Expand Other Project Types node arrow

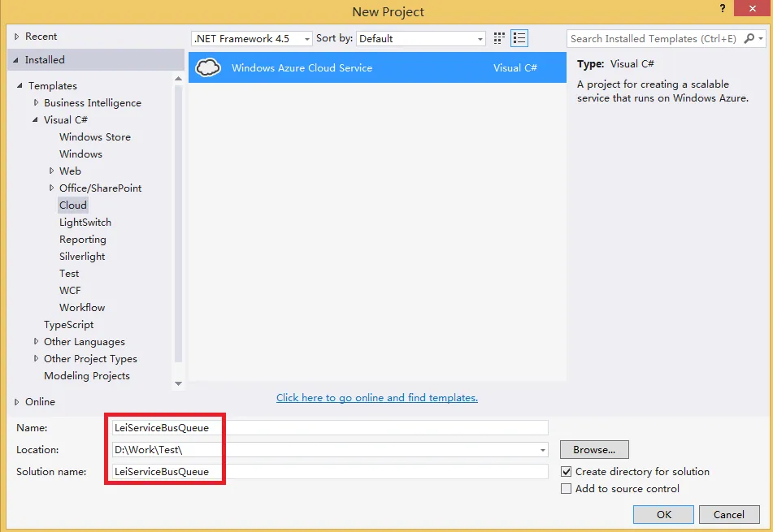pyautogui.click(x=36, y=359)
